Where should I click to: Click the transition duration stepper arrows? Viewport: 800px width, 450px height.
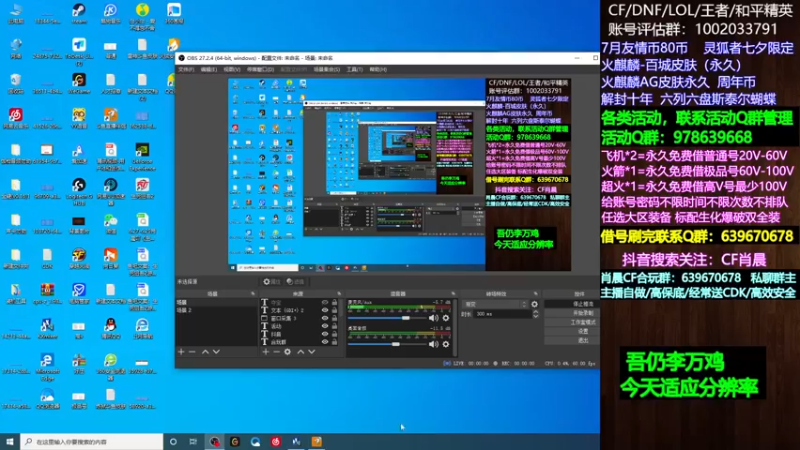point(536,314)
